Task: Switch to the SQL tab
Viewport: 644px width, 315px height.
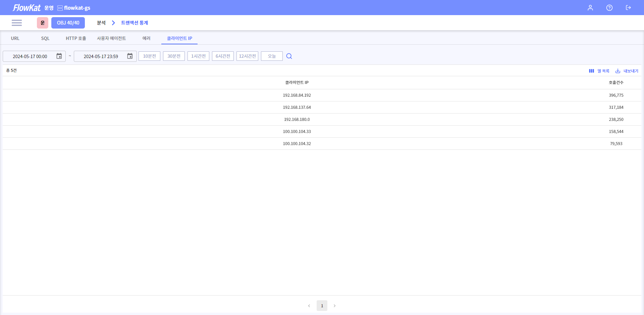Action: pyautogui.click(x=45, y=38)
